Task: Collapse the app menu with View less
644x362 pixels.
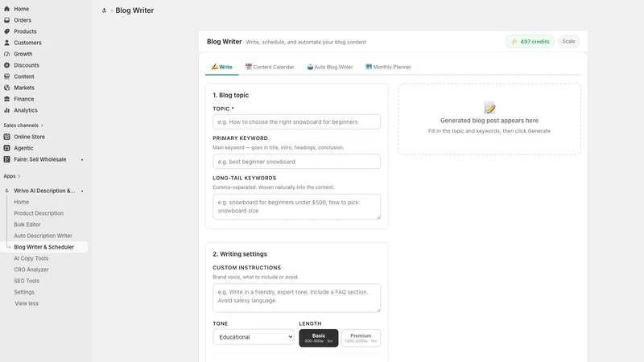Action: click(x=27, y=303)
